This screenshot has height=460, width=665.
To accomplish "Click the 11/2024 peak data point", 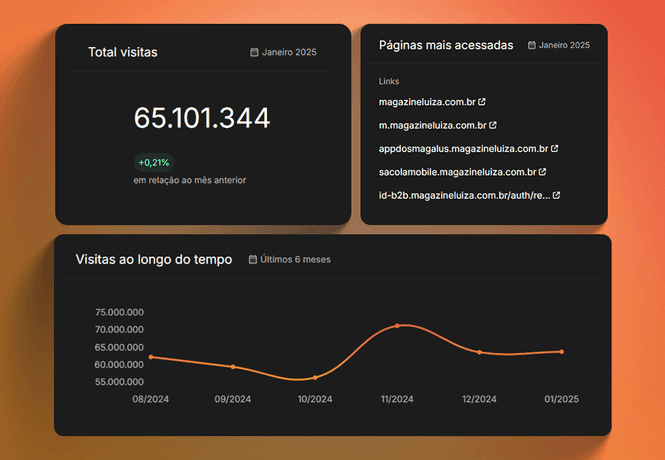I will [397, 326].
